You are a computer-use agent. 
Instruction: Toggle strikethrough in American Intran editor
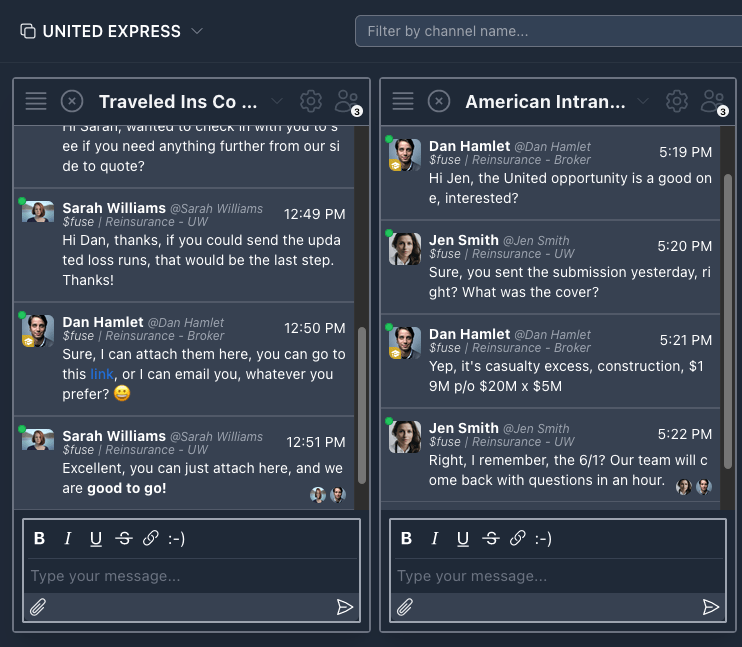click(x=490, y=539)
